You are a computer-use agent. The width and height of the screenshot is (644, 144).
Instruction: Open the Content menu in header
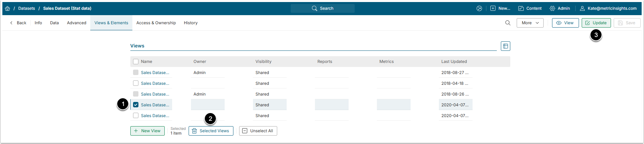(x=530, y=8)
